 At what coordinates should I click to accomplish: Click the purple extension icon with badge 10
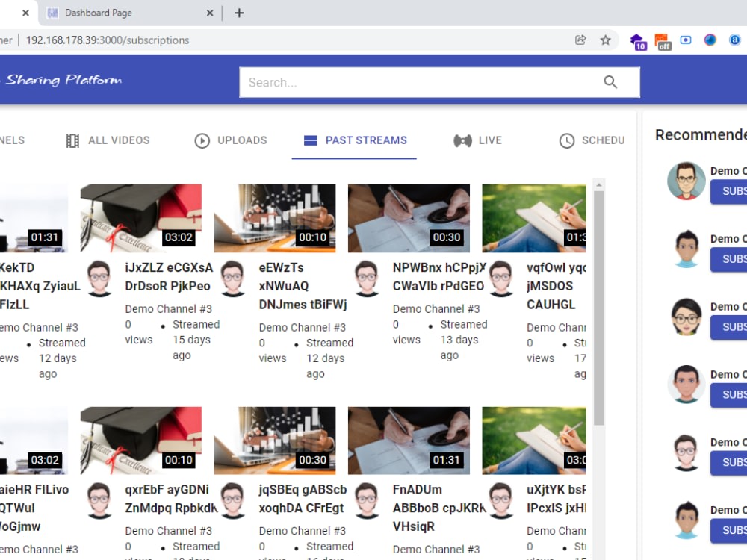(637, 41)
